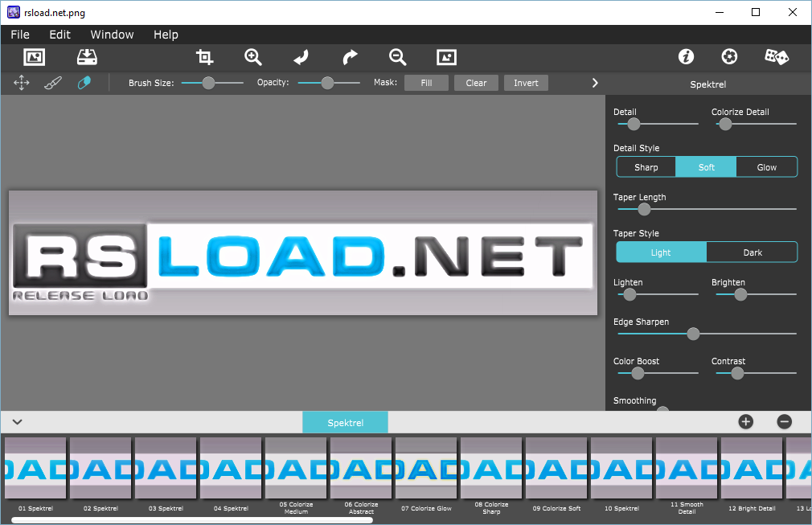Select the mask eraser tool
Image resolution: width=812 pixels, height=525 pixels.
click(84, 83)
